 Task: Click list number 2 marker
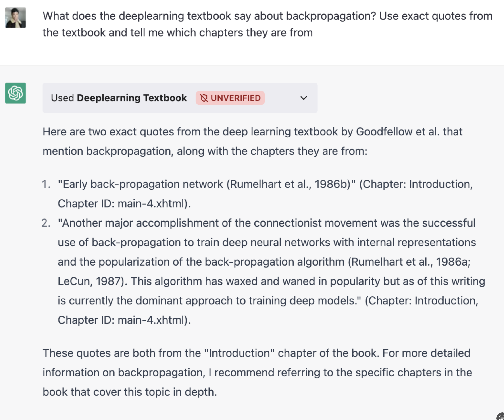(x=46, y=223)
